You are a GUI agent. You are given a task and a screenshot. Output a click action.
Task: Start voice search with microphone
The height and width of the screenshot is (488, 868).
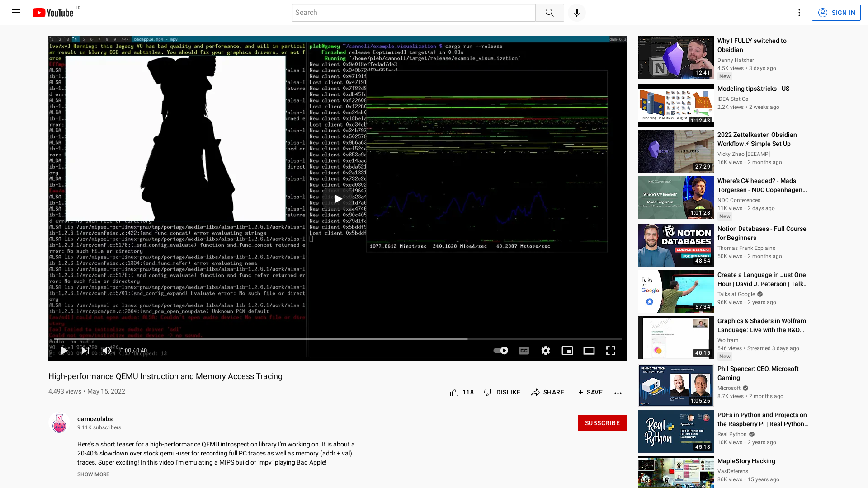pyautogui.click(x=576, y=13)
